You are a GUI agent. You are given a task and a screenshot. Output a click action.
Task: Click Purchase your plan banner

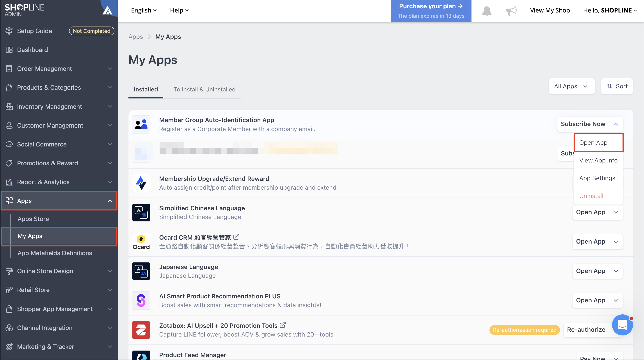431,11
